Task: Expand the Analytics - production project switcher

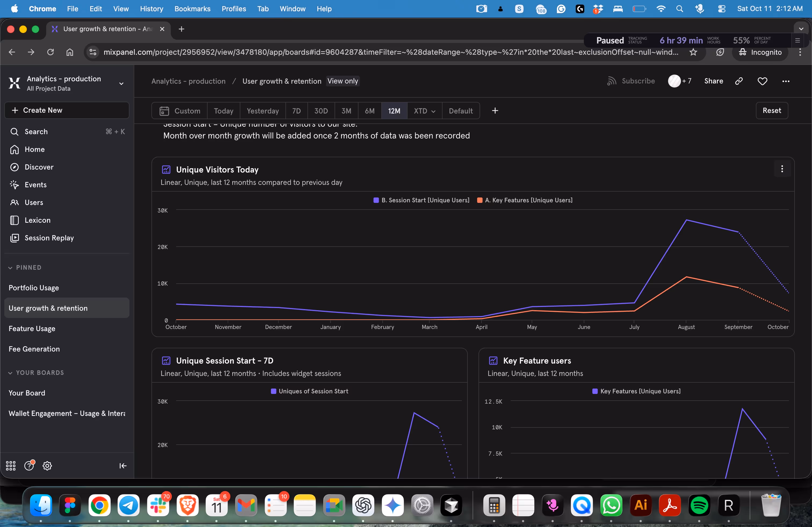Action: [121, 83]
